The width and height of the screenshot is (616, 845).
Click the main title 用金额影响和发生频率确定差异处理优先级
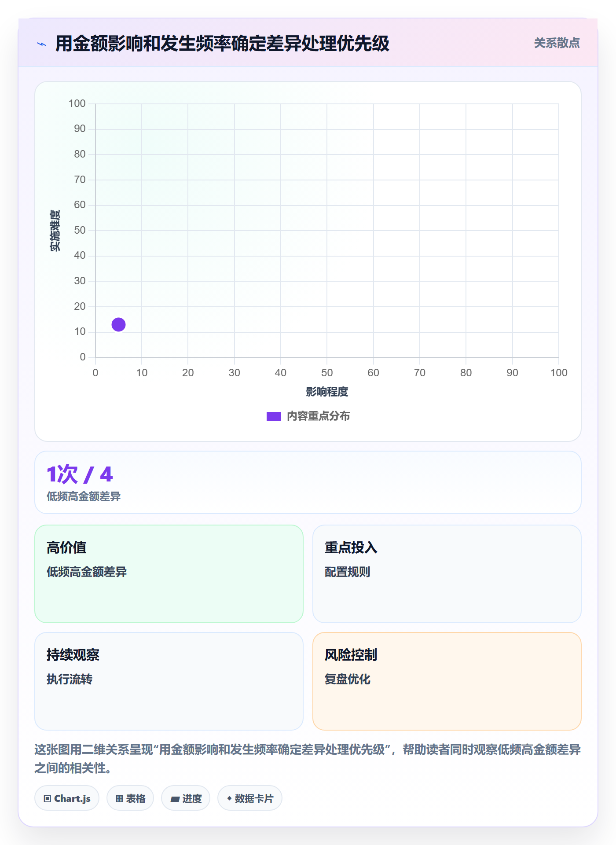coord(222,44)
